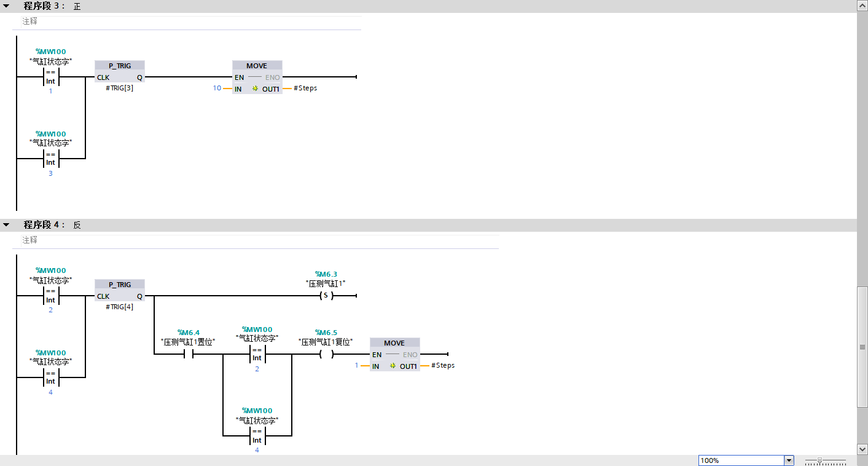
Task: Select the compare contact with value 1
Action: [x=50, y=77]
